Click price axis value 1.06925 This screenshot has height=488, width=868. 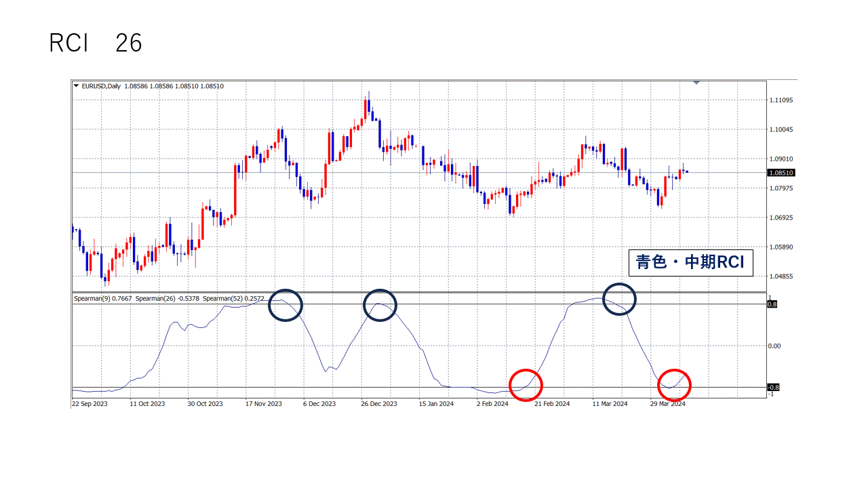tap(782, 218)
